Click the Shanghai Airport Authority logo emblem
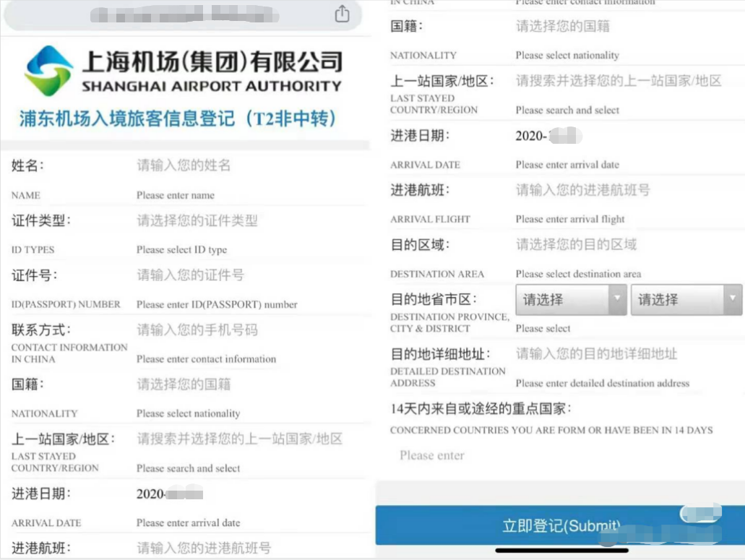The height and width of the screenshot is (560, 745). (x=48, y=71)
